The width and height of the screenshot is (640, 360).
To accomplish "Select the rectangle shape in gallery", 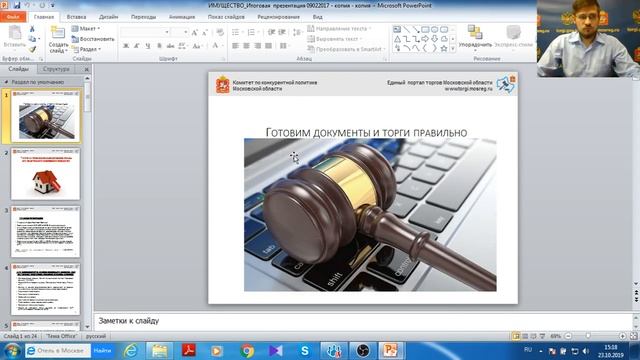I will pyautogui.click(x=425, y=29).
